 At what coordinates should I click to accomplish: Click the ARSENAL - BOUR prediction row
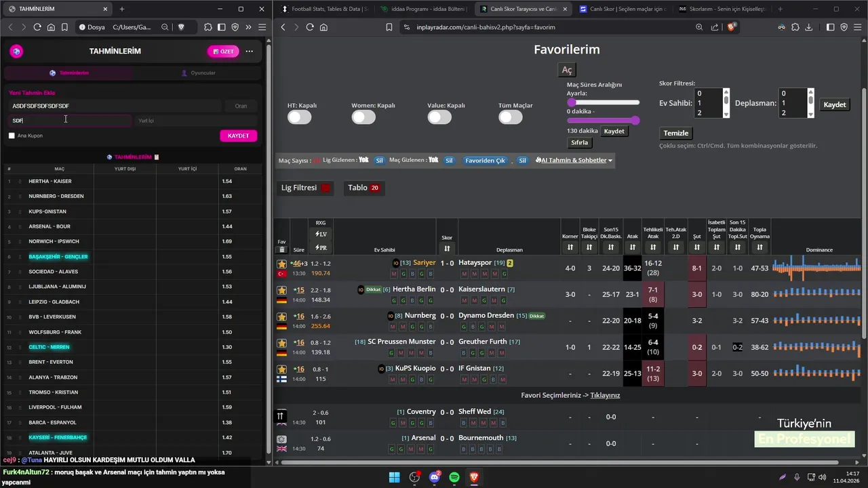click(x=132, y=226)
